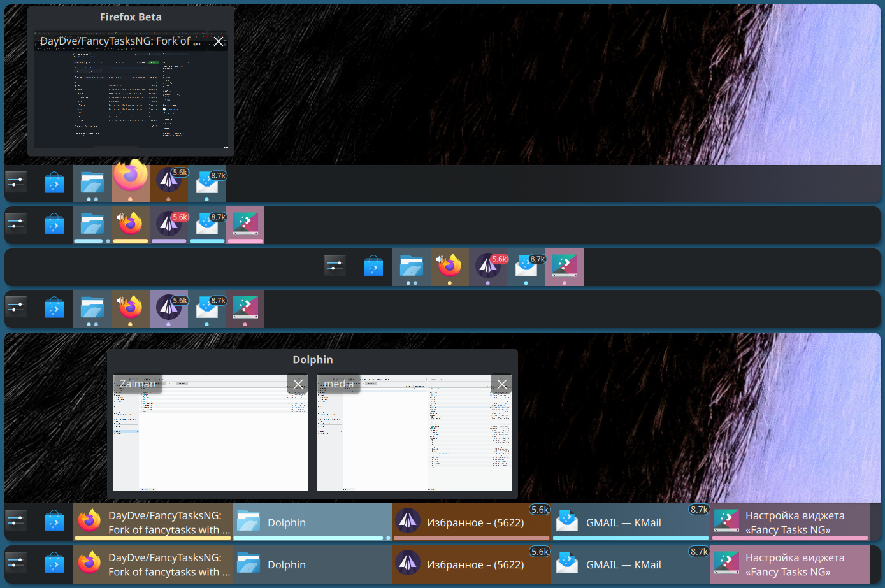Switch to Настройка виджета task in fifth taskbar
The height and width of the screenshot is (588, 885).
[790, 522]
